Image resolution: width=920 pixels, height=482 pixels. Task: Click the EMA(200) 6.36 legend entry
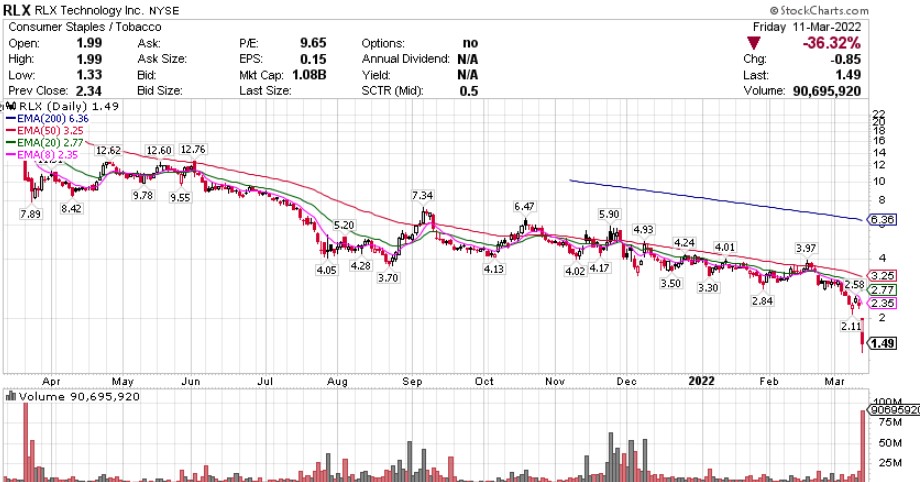(48, 119)
